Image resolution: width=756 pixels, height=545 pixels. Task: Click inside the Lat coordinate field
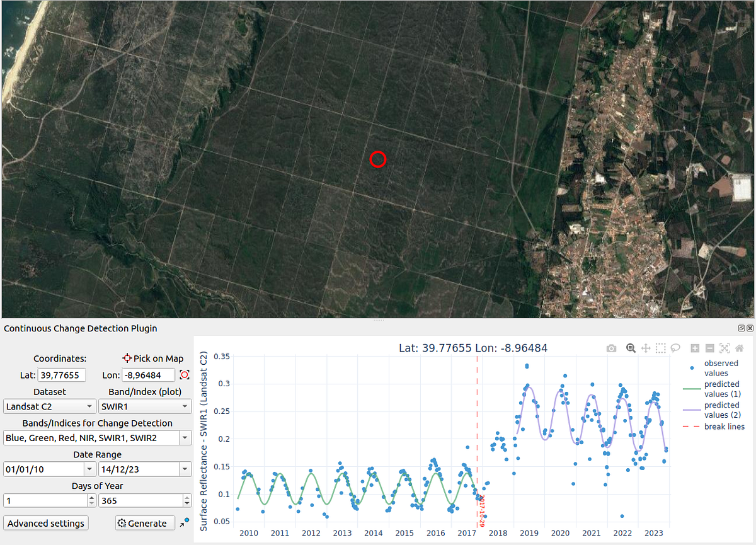60,374
